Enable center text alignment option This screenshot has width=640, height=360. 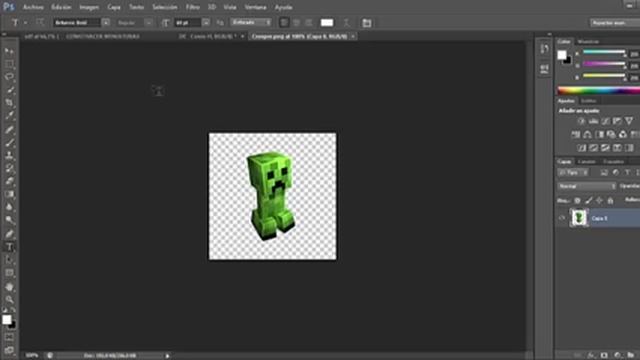point(297,22)
